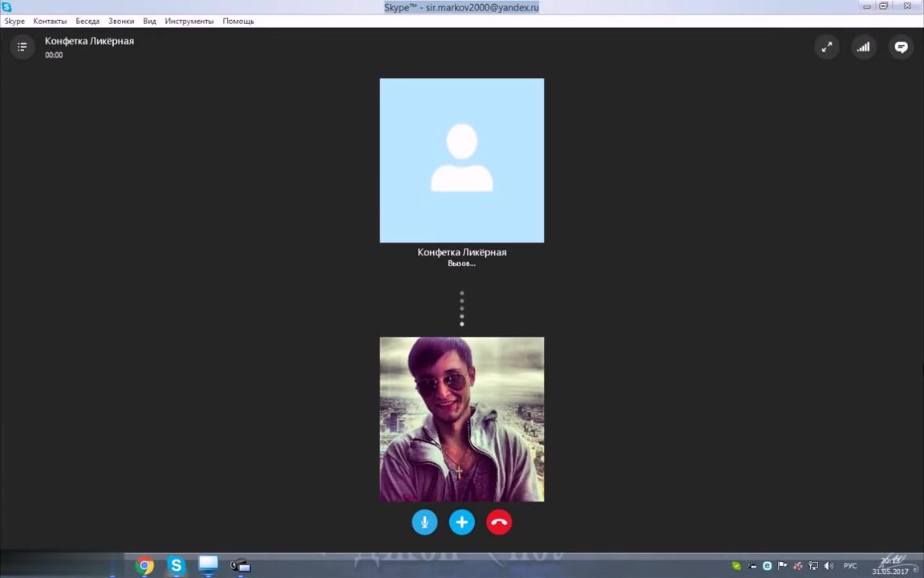Expand the Звонки menu

(121, 21)
